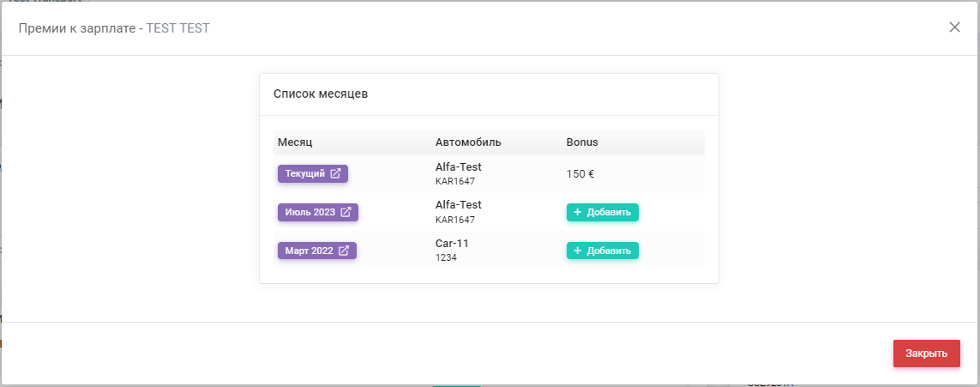The height and width of the screenshot is (387, 980).
Task: Click the KAR1647 plate in the Текущий row
Action: [x=455, y=181]
